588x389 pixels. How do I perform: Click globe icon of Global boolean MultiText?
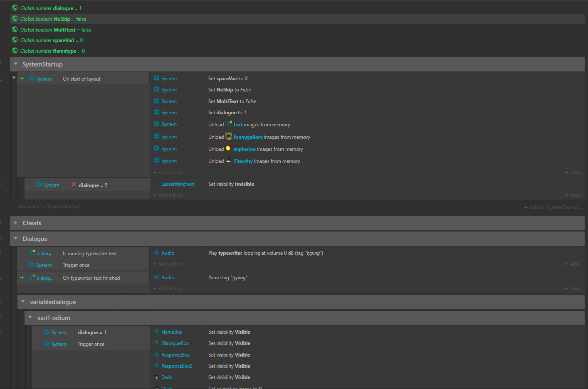point(15,30)
